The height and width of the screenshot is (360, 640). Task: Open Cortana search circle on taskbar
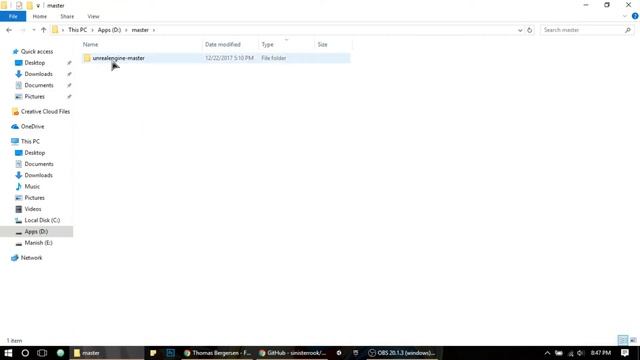pos(25,353)
